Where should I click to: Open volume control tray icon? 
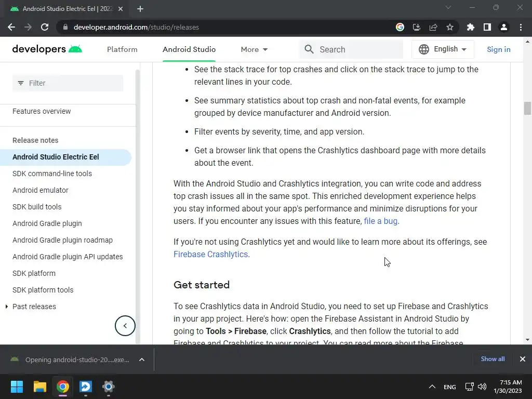482,387
